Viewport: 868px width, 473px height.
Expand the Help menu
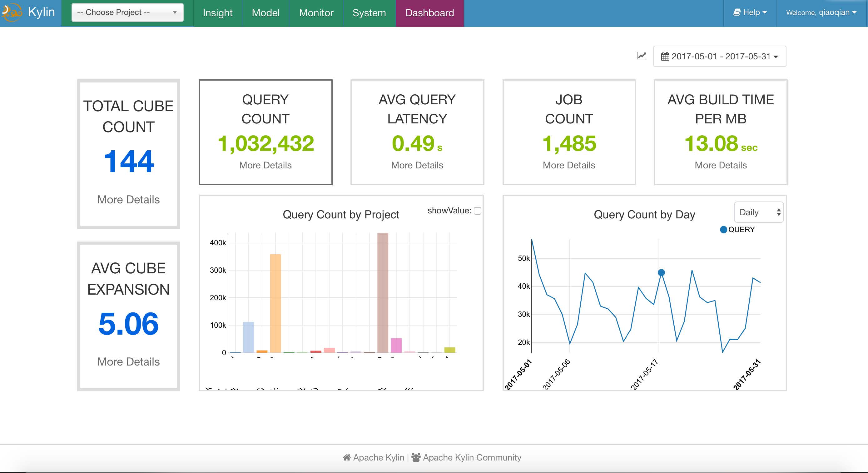point(750,12)
